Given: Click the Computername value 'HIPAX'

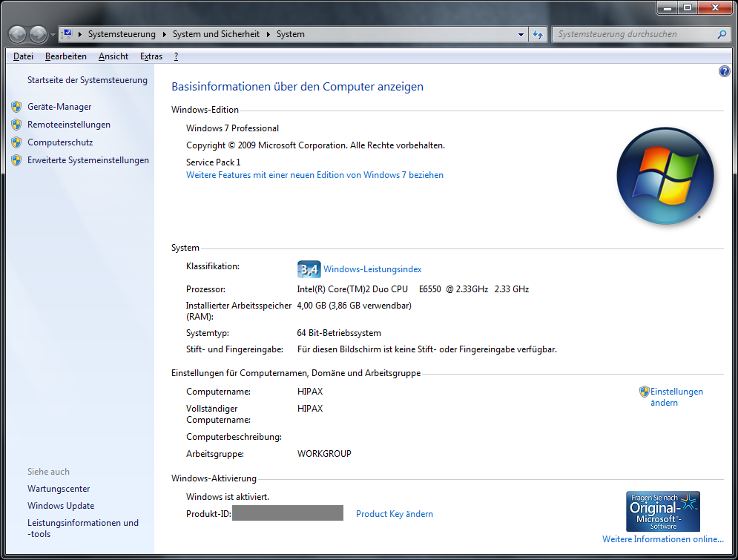Looking at the screenshot, I should (x=310, y=392).
